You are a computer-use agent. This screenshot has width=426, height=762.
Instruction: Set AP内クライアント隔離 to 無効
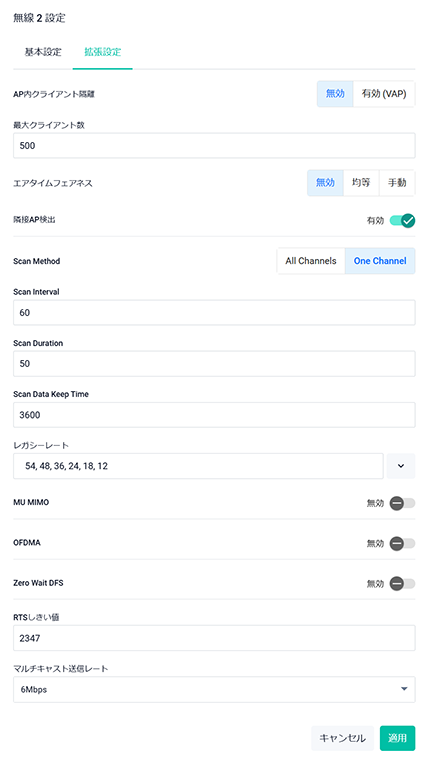tap(335, 94)
